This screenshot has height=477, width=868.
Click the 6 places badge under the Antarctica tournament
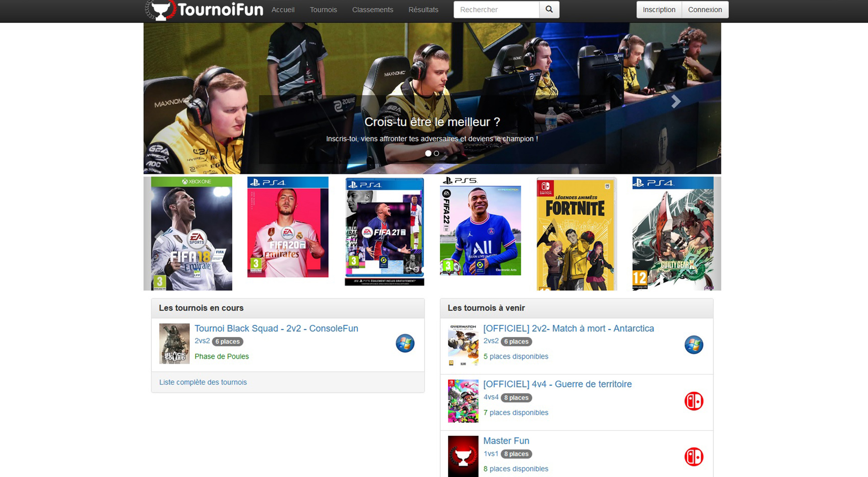(516, 341)
